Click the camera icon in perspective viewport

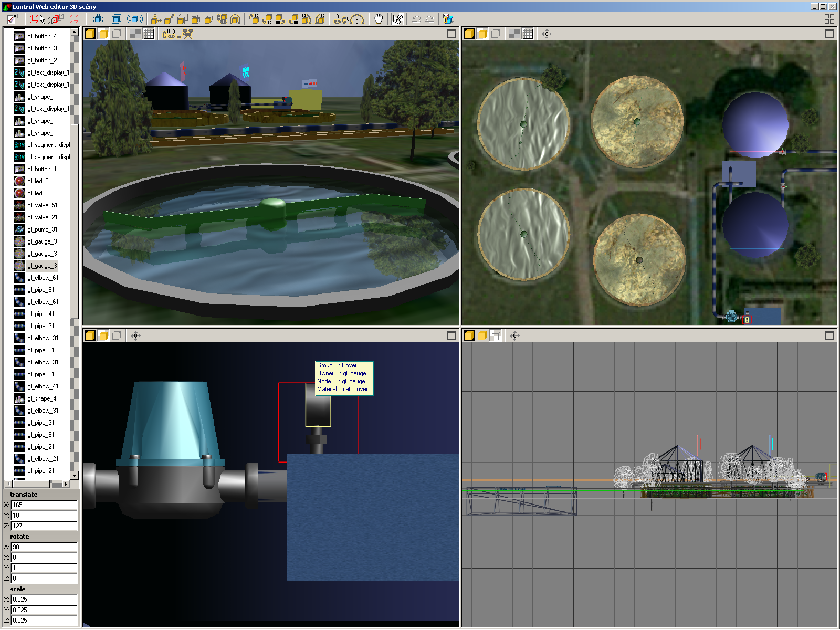click(187, 34)
